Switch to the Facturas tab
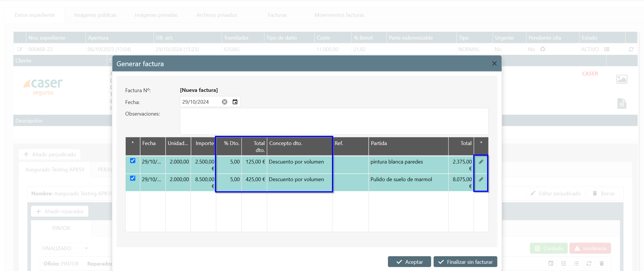 click(277, 15)
